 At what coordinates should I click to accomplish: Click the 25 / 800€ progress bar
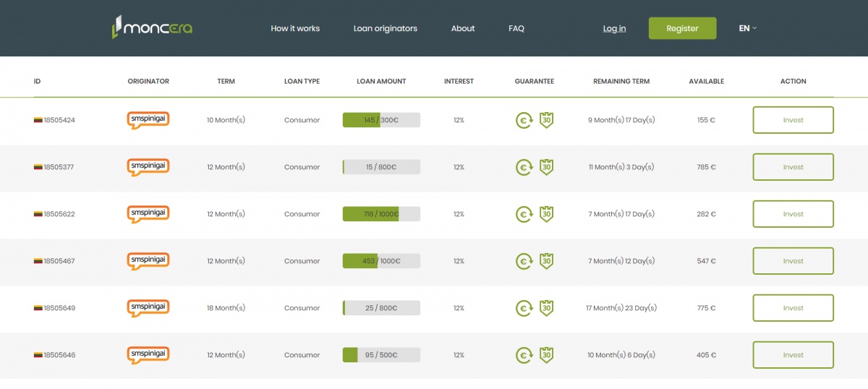(381, 308)
